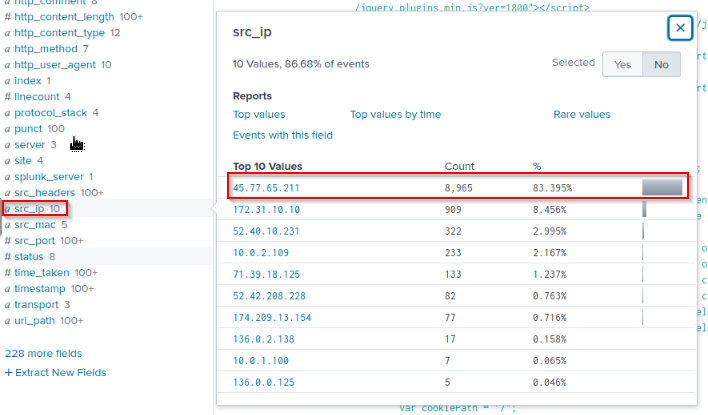Filter by IP 52.42.208.228

pos(269,296)
